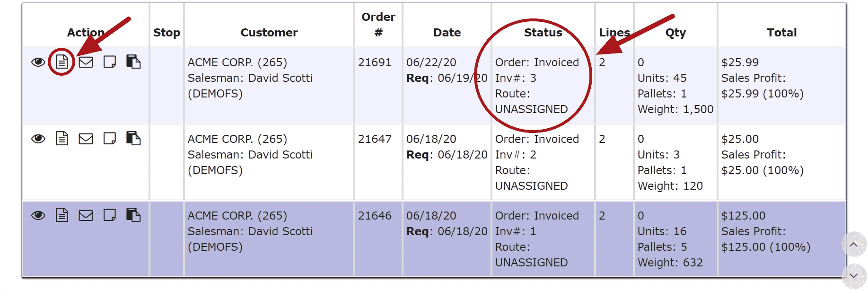868x291 pixels.
Task: Open the note icon for order 21646
Action: pos(110,215)
